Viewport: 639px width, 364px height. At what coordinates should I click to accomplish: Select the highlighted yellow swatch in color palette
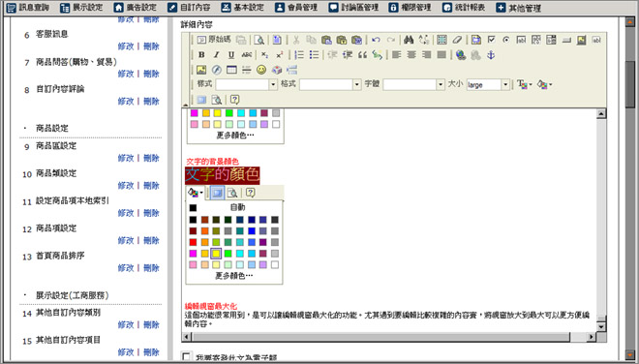pos(216,254)
